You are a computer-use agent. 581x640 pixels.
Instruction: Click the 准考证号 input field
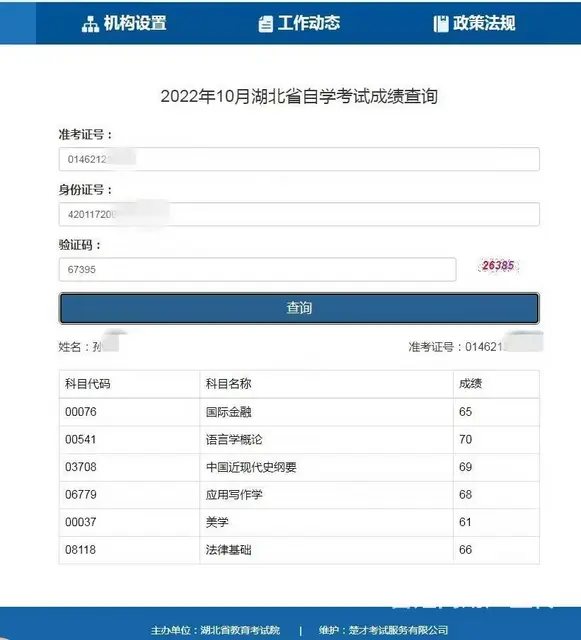tap(299, 159)
